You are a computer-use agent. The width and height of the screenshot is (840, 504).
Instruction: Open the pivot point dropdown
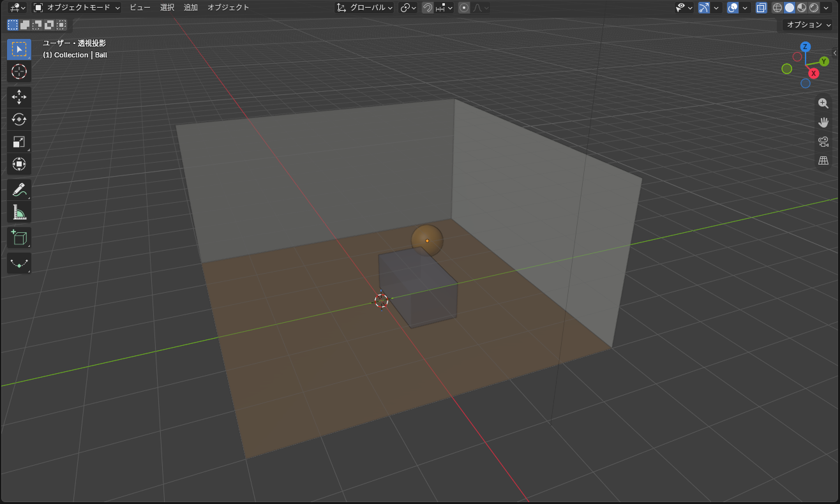pyautogui.click(x=408, y=8)
